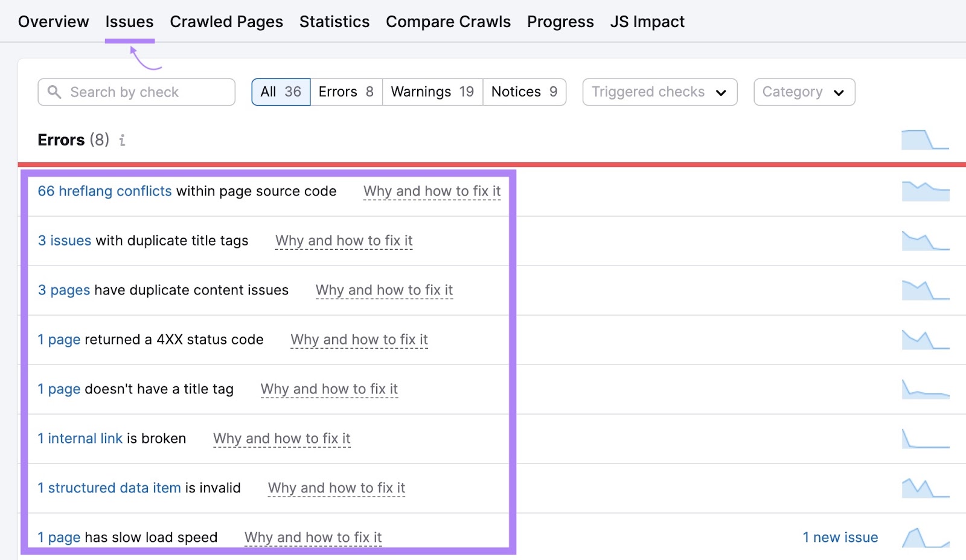The height and width of the screenshot is (560, 966).
Task: Click Why and how to fix it for duplicate content
Action: pyautogui.click(x=384, y=290)
